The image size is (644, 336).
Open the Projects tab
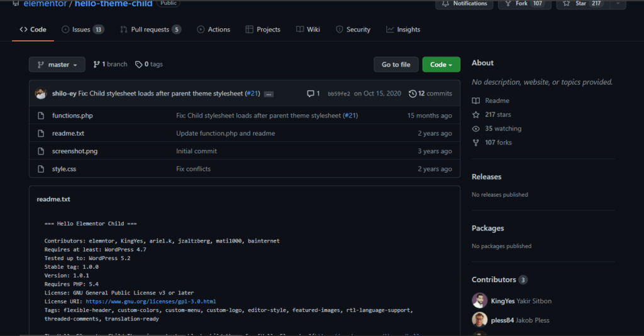click(263, 30)
